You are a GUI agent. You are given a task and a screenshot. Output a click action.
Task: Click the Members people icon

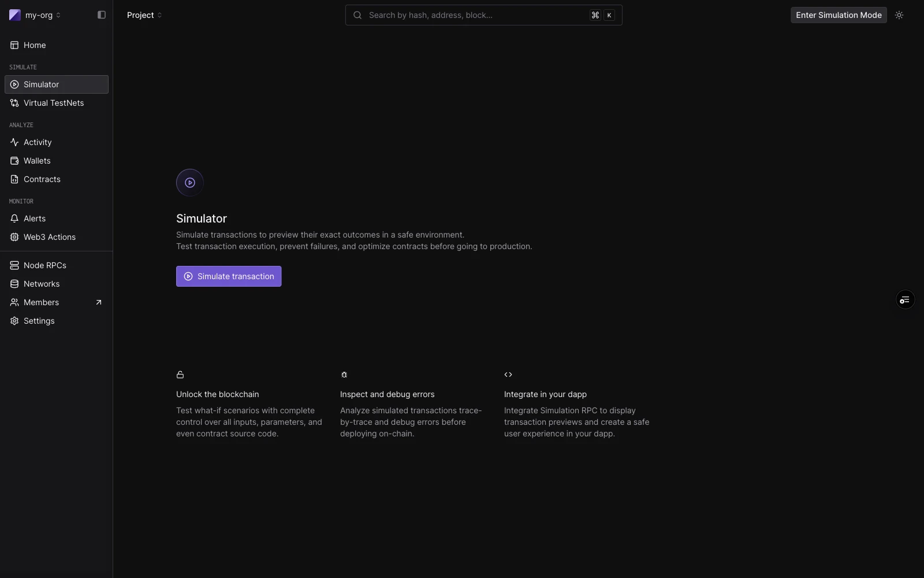(x=14, y=302)
